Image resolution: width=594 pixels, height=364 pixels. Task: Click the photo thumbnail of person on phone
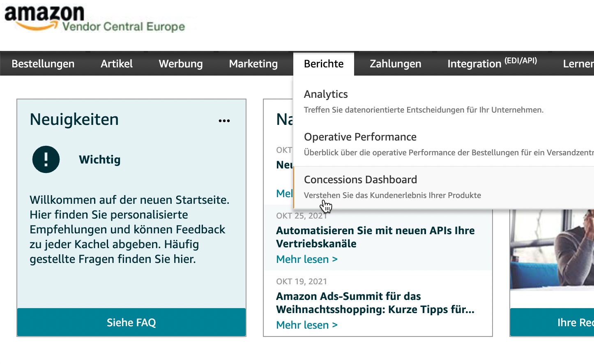[552, 250]
